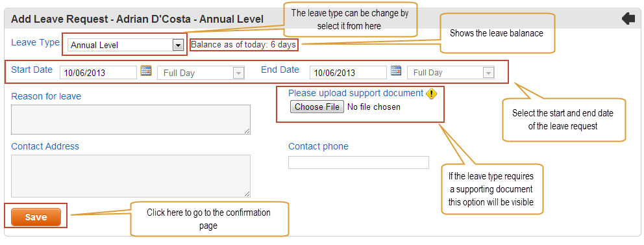Click into the Contact Address textarea
The width and height of the screenshot is (644, 245).
point(130,176)
